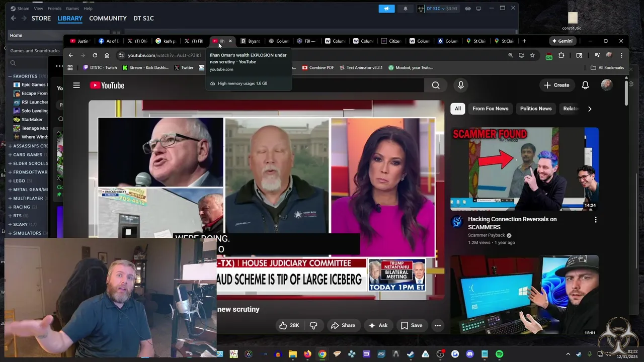This screenshot has width=644, height=362.
Task: Expand the CARD GAMES category in Steam
Action: tap(10, 154)
